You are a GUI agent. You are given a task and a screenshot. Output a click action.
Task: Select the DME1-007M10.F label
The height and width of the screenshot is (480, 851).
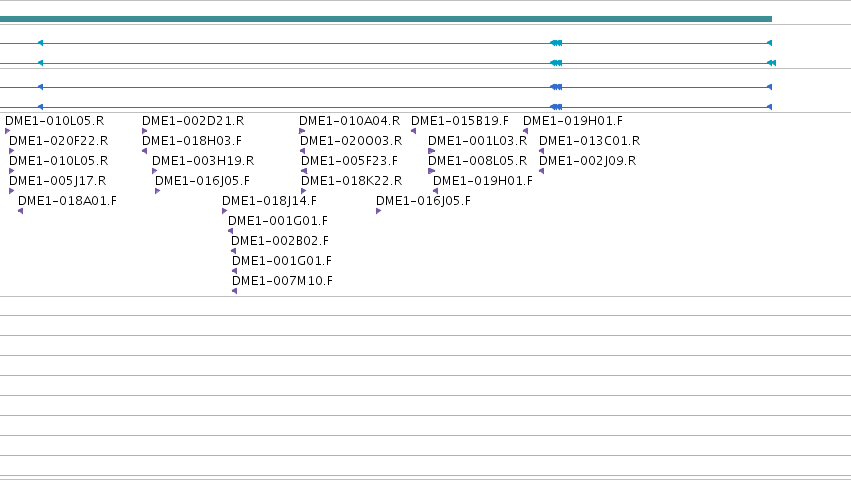(x=282, y=281)
